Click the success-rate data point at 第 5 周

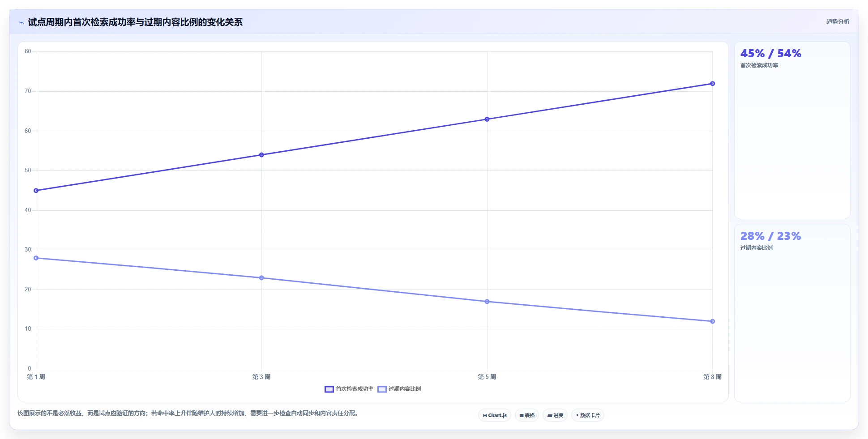tap(487, 119)
